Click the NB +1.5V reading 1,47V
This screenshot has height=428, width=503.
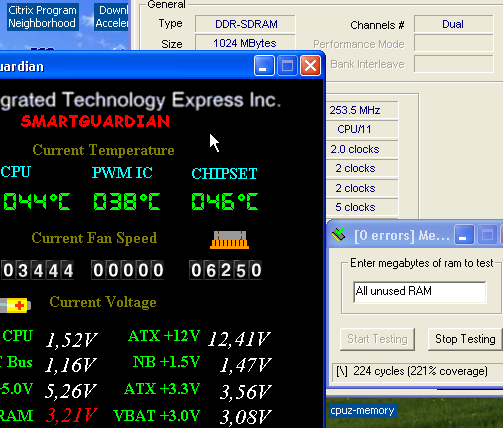[x=246, y=365]
